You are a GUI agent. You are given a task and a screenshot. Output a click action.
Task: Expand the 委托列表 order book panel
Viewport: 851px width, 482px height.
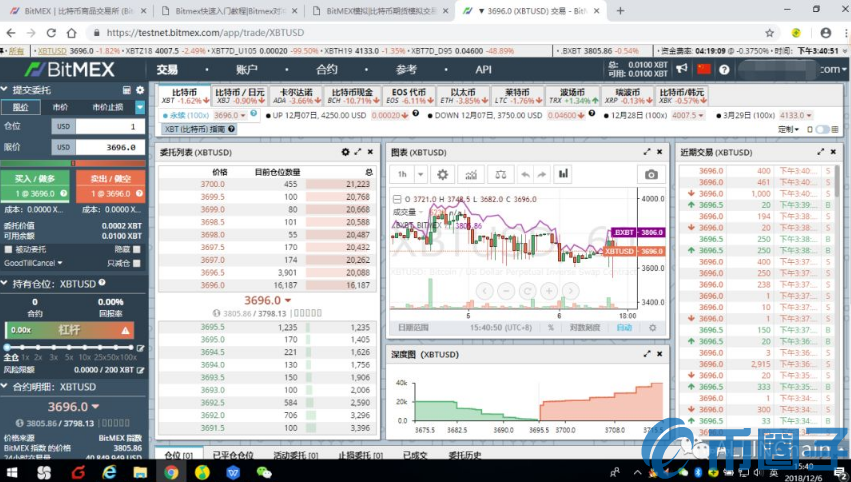(x=358, y=152)
